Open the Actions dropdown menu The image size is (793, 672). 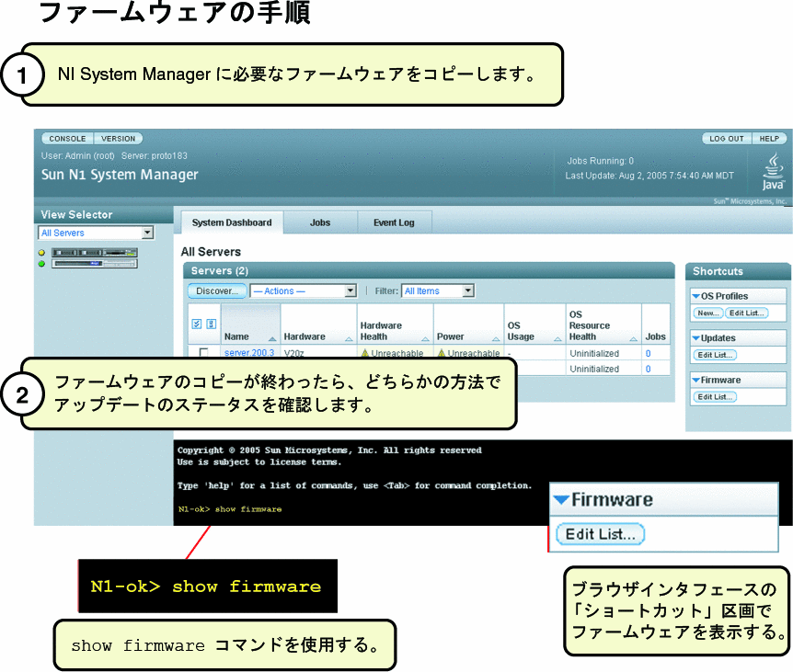pyautogui.click(x=304, y=291)
